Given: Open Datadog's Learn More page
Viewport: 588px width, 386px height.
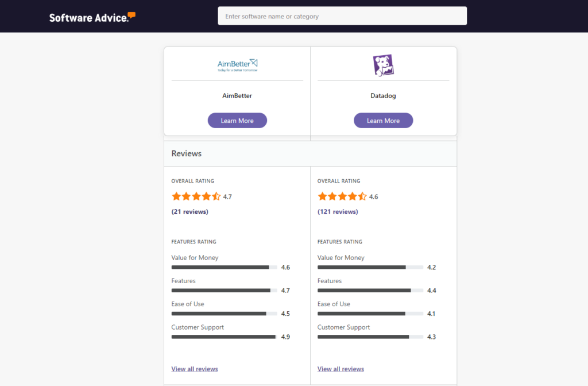Looking at the screenshot, I should point(383,120).
